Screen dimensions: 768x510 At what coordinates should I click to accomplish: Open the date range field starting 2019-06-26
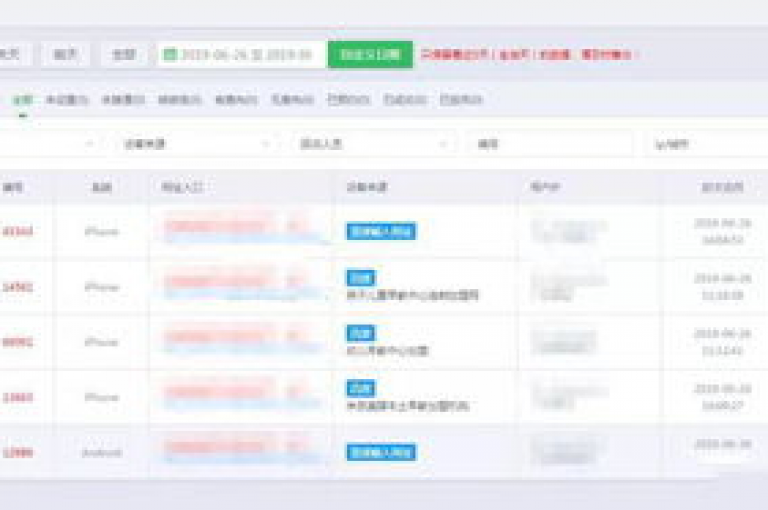(x=242, y=54)
